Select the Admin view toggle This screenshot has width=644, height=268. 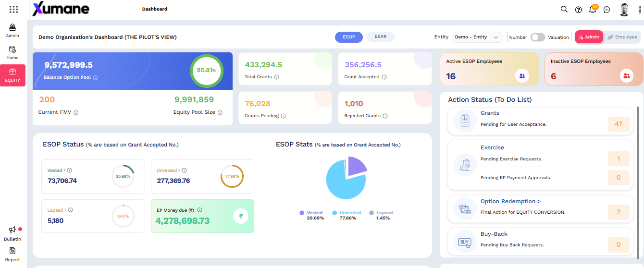pyautogui.click(x=589, y=37)
